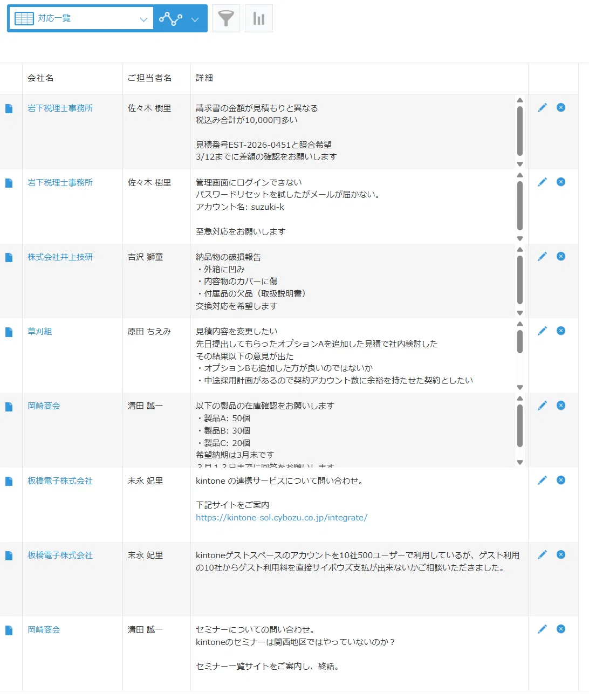Delete the 管理画面にログインできない record

[x=561, y=182]
